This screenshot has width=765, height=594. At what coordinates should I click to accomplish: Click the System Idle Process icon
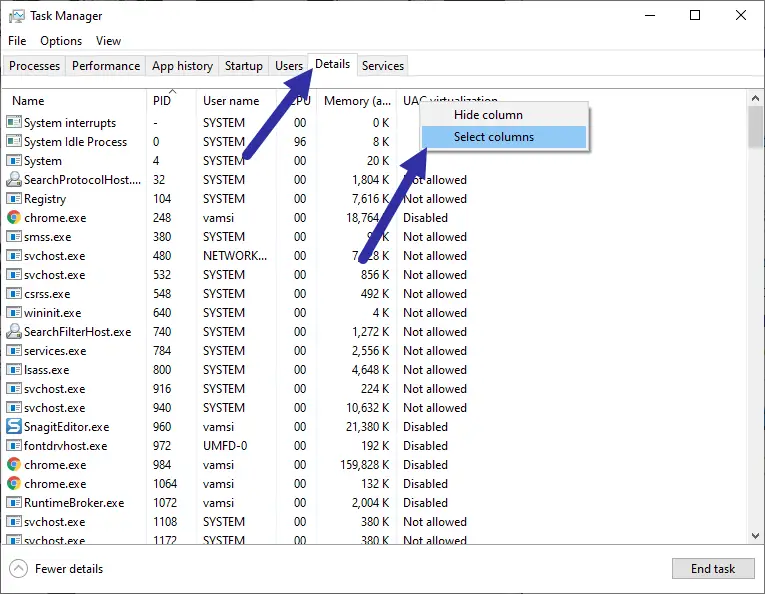click(x=14, y=141)
